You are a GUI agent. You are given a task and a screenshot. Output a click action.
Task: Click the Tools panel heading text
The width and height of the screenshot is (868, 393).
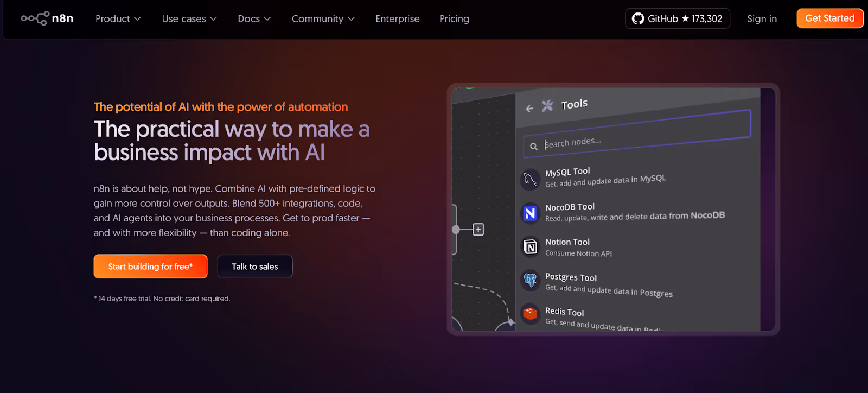pos(575,104)
